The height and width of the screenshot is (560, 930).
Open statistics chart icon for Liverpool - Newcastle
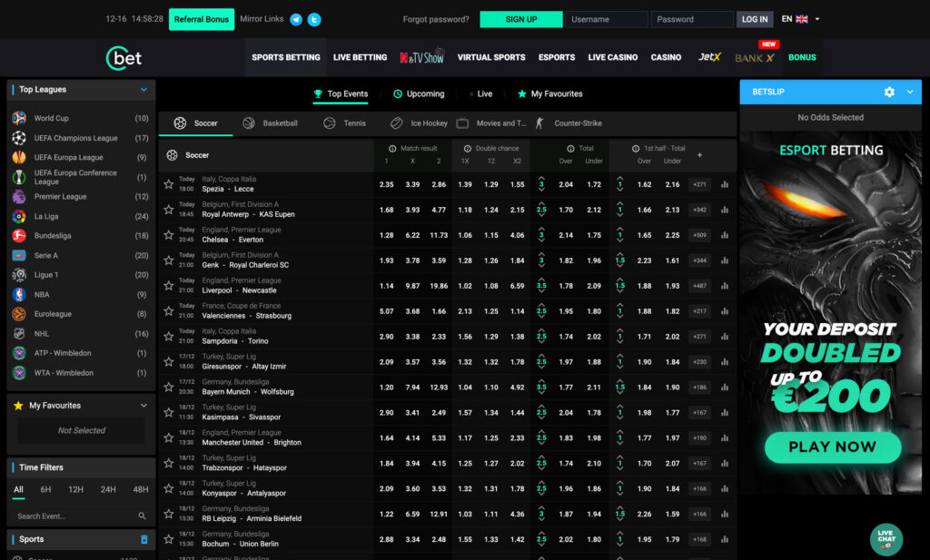click(x=724, y=286)
